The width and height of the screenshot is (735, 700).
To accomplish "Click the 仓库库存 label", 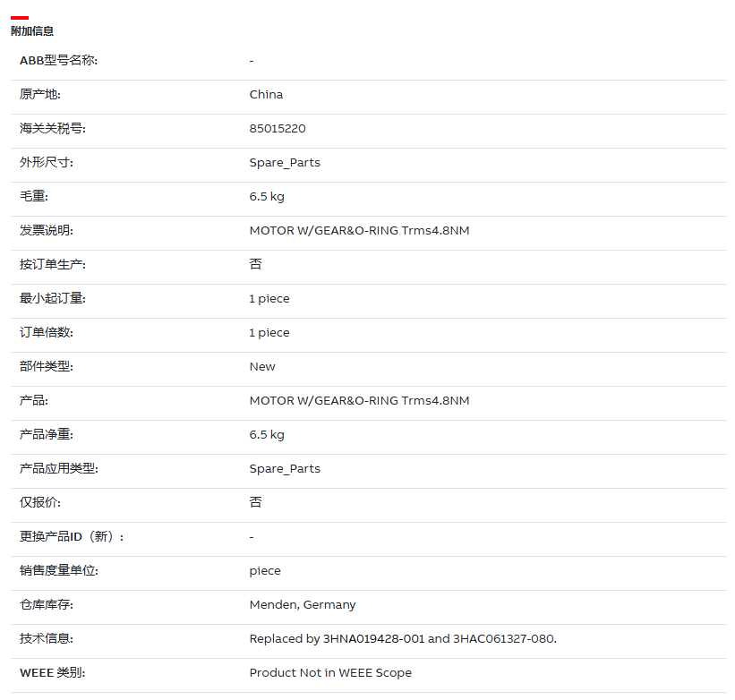I will click(47, 605).
